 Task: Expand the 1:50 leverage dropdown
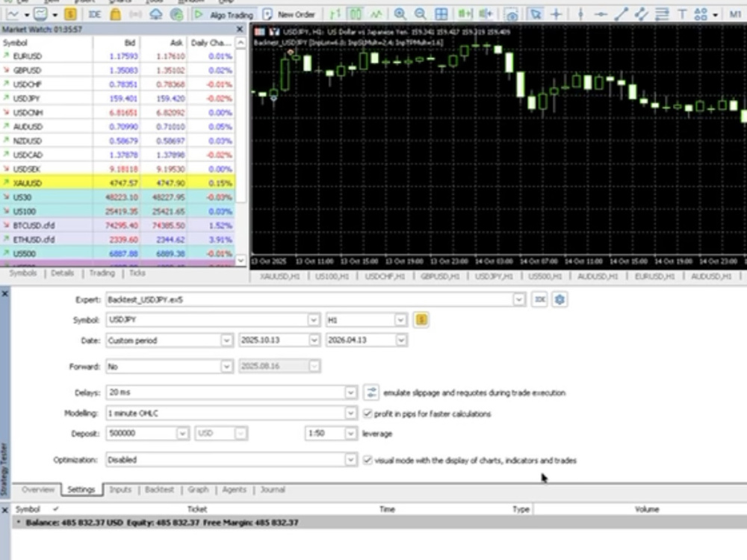coord(350,433)
